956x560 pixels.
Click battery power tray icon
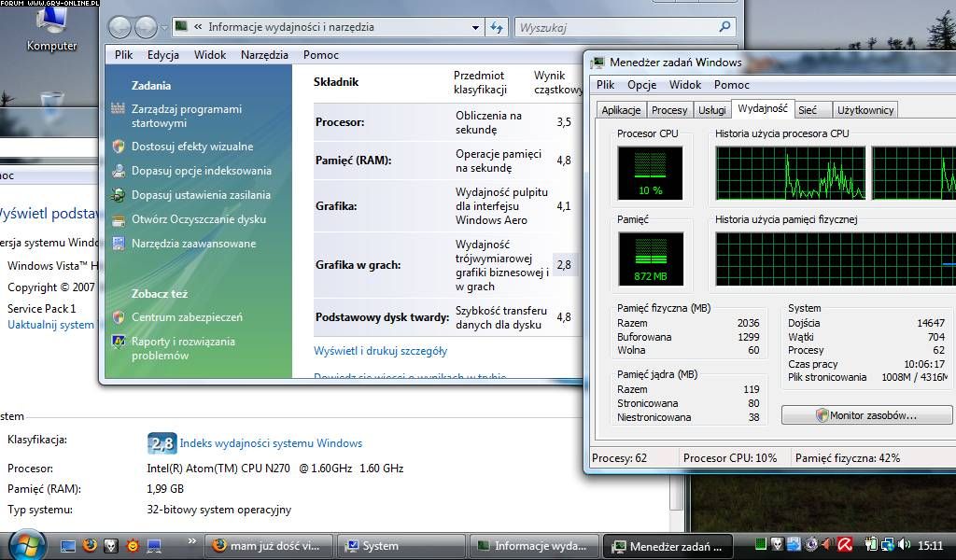(871, 544)
